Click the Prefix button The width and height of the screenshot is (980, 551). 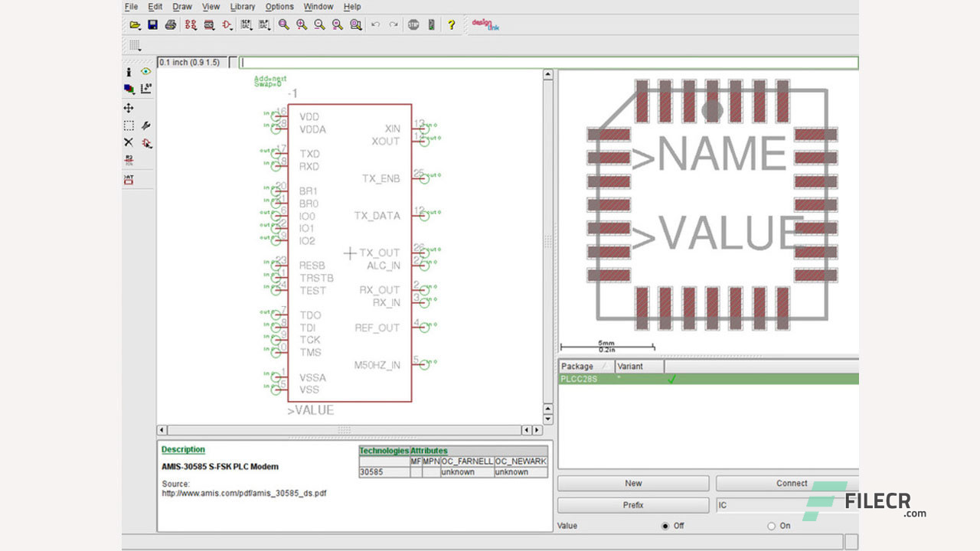[x=633, y=505]
